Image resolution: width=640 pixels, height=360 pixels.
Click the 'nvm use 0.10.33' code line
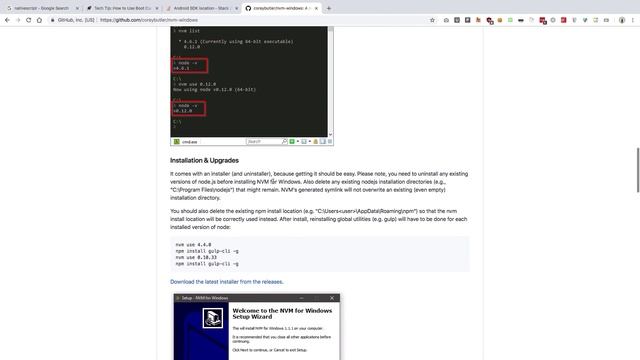click(196, 258)
